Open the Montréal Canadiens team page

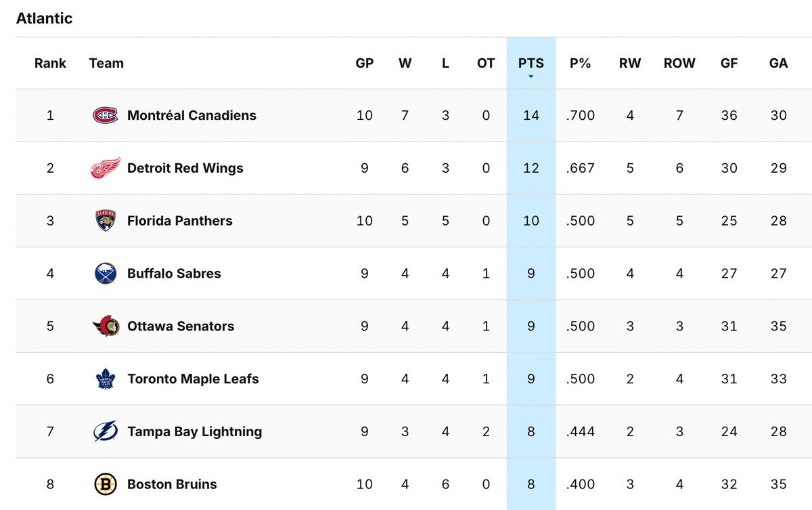pos(191,115)
